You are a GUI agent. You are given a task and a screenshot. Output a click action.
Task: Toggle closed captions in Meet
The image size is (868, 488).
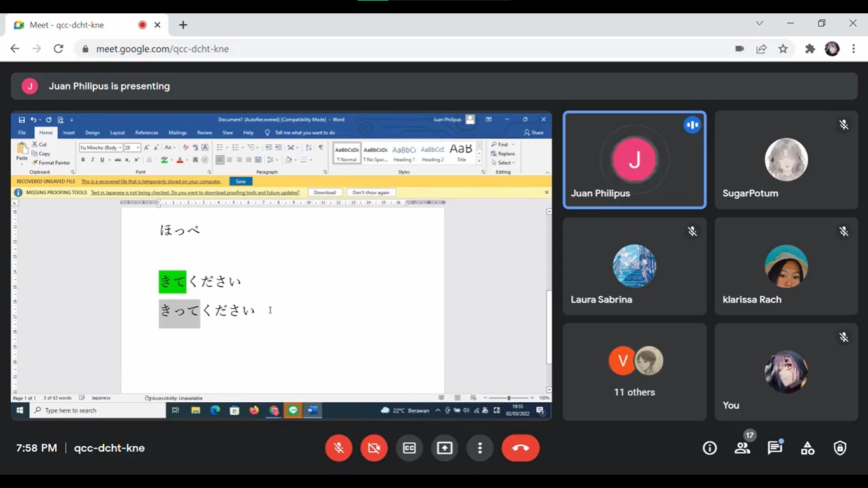[409, 448]
